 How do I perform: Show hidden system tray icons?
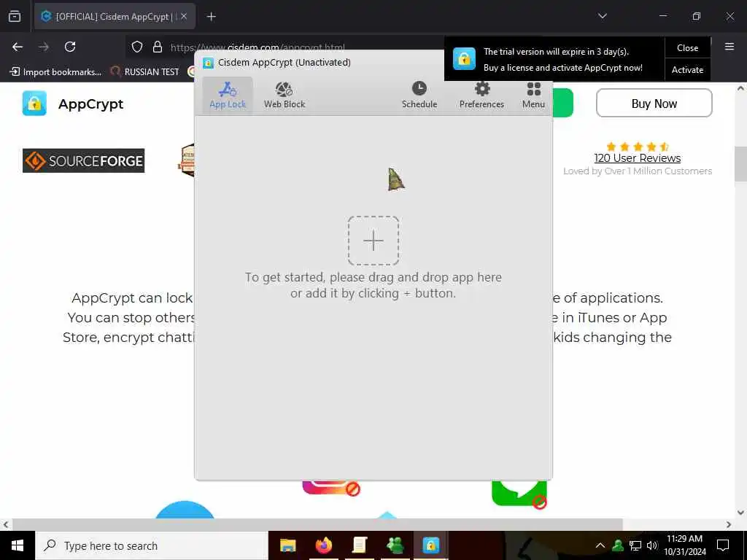tap(600, 545)
